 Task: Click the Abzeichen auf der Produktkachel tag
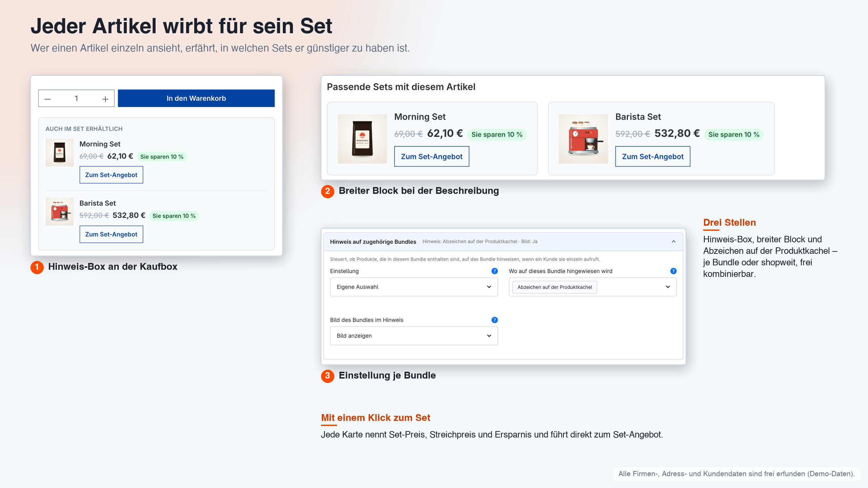click(555, 287)
